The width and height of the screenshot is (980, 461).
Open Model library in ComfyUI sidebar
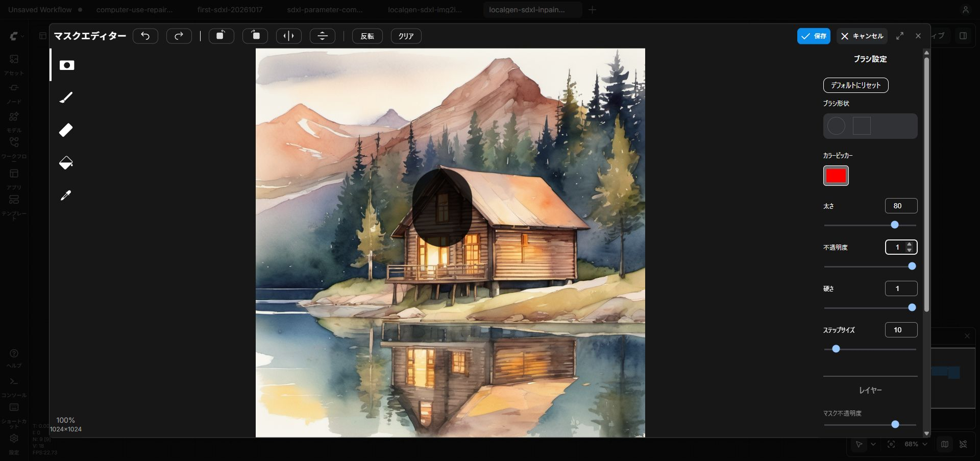14,121
